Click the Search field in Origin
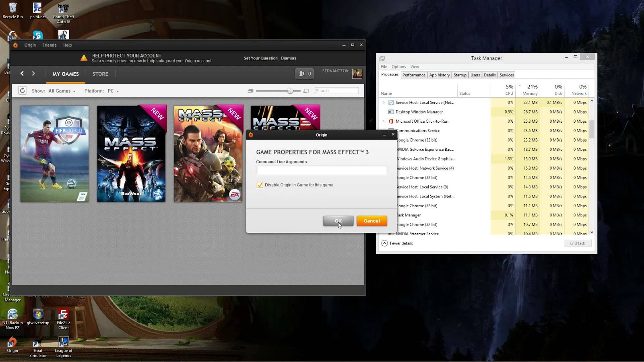This screenshot has height=362, width=644. (336, 91)
